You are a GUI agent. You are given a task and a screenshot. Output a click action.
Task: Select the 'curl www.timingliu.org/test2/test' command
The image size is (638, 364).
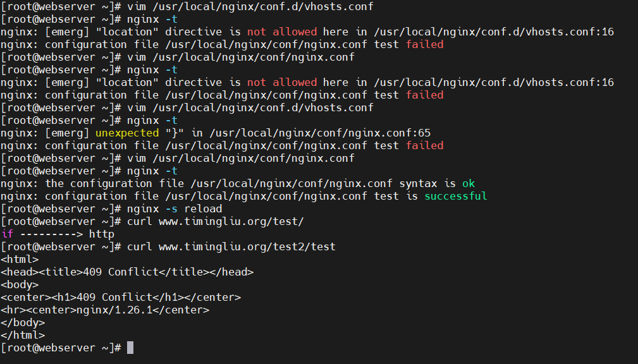[231, 247]
